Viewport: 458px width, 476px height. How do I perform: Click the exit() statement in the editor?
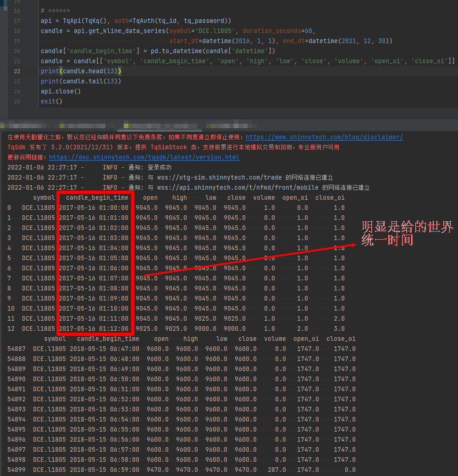click(51, 102)
